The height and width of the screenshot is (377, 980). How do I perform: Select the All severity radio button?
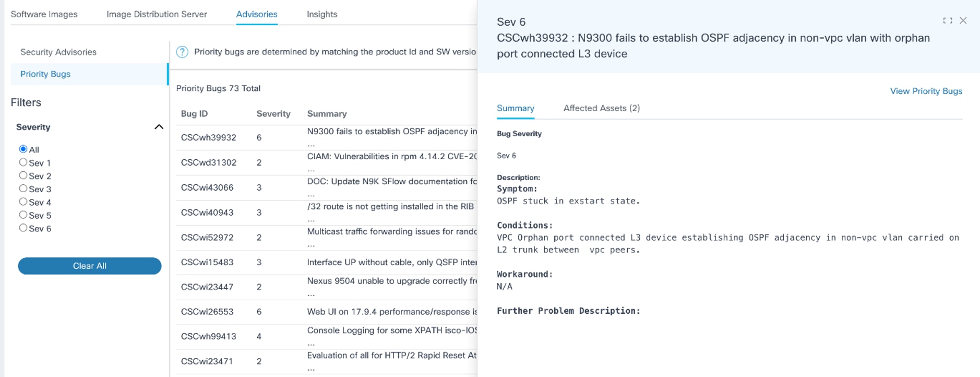click(23, 149)
